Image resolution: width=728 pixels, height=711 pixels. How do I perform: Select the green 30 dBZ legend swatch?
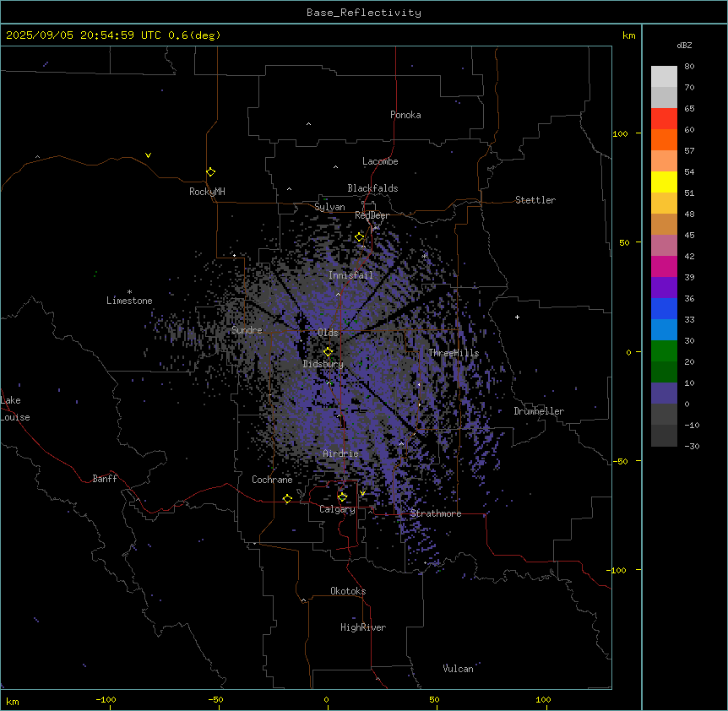pyautogui.click(x=664, y=351)
